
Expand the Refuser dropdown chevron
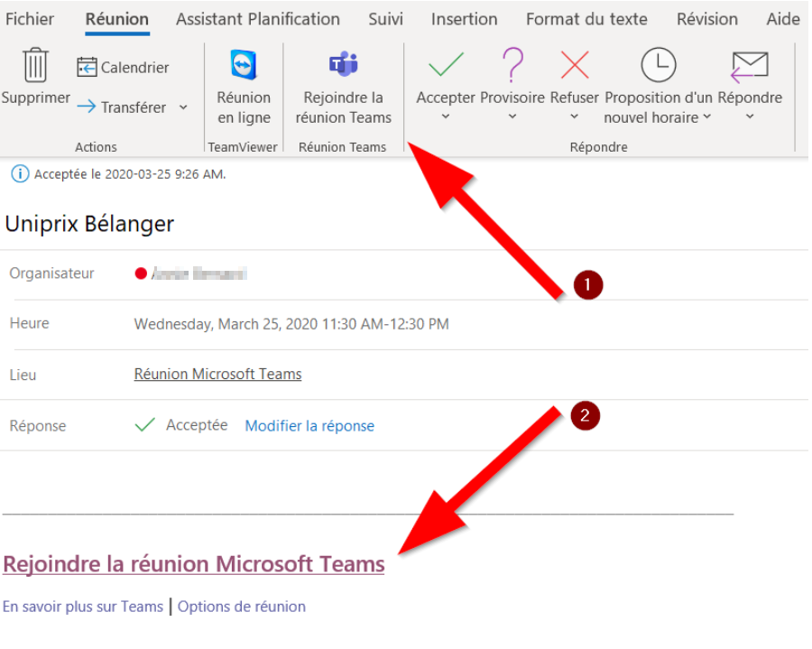(574, 116)
